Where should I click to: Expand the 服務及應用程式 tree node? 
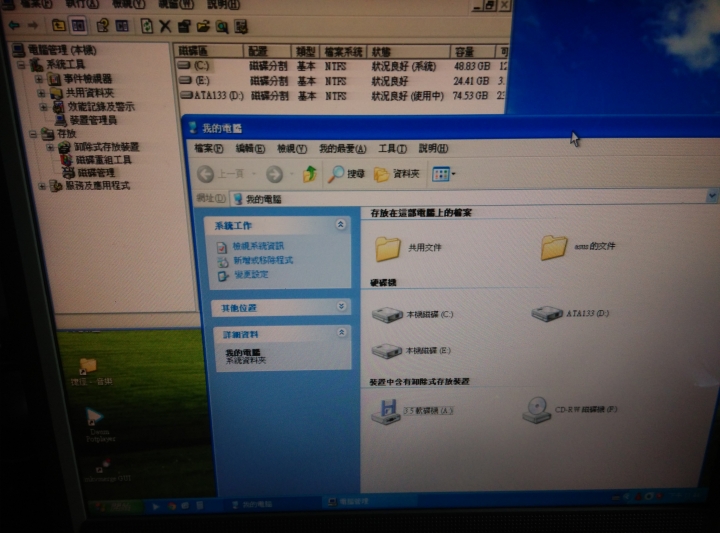(42, 186)
